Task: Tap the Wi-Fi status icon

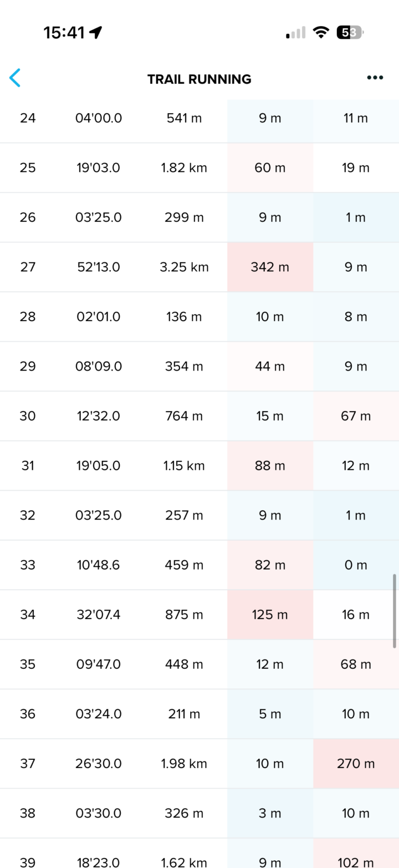Action: tap(320, 33)
